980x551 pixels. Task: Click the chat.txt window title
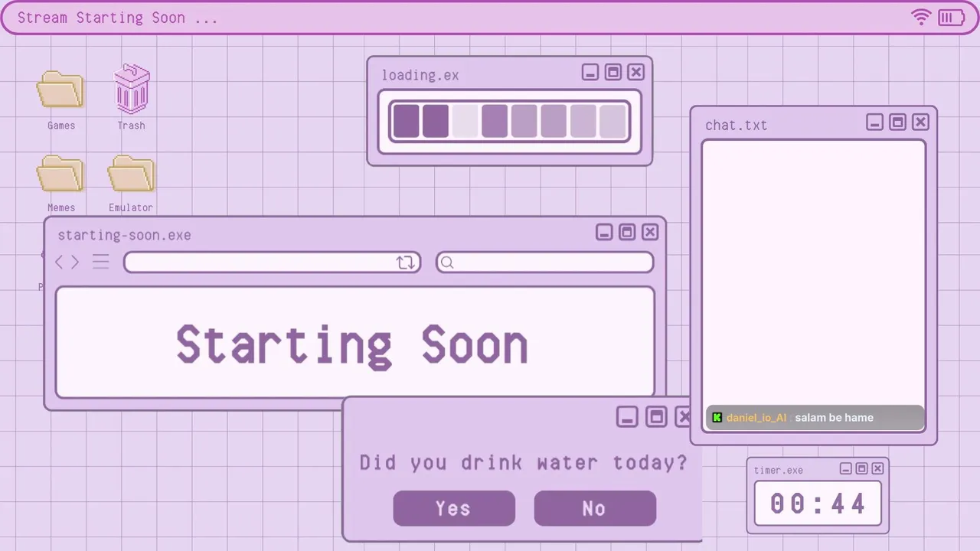pos(736,125)
